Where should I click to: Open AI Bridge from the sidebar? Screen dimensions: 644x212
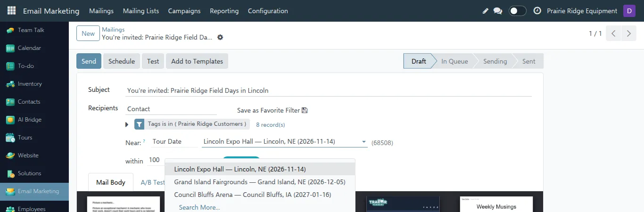coord(34,120)
